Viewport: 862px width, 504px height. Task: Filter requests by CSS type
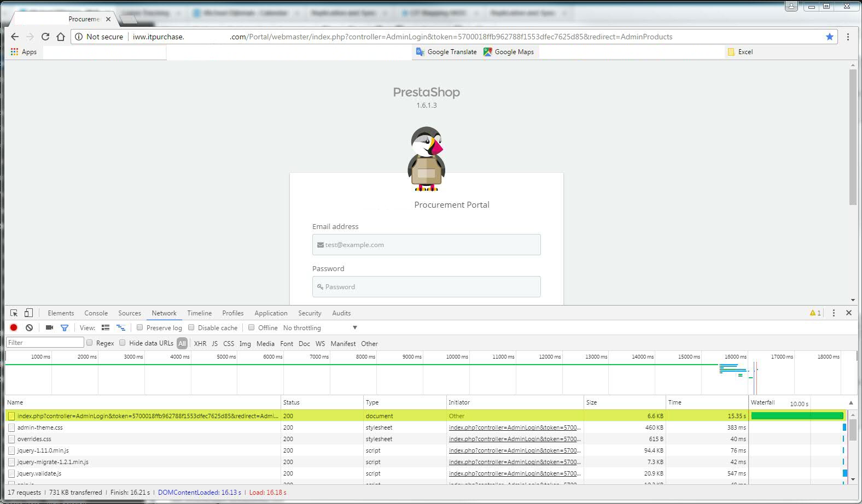point(229,344)
